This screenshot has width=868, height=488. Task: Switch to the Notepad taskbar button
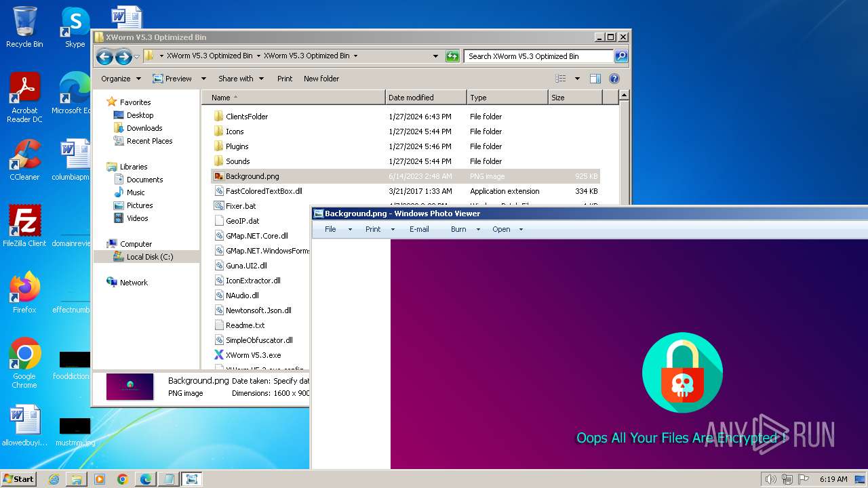pyautogui.click(x=169, y=479)
